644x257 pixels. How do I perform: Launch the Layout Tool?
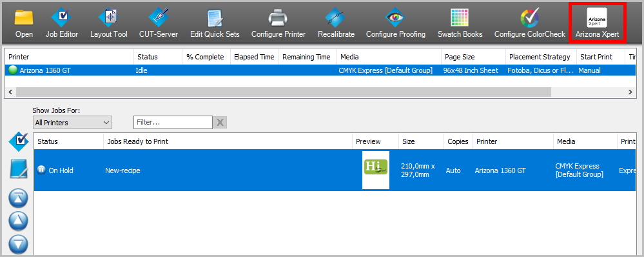coord(109,23)
